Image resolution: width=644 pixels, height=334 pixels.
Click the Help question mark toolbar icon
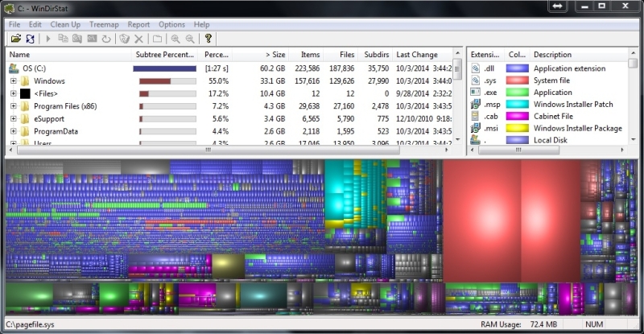[x=208, y=39]
